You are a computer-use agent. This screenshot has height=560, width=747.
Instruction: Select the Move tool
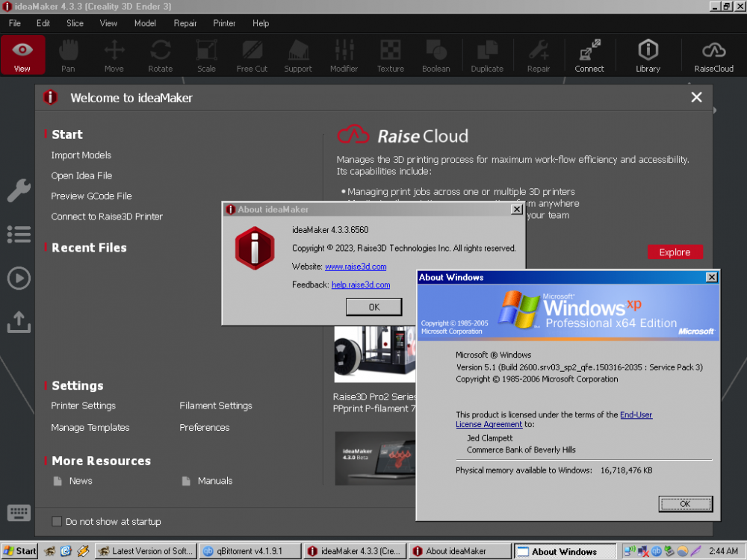pos(114,55)
